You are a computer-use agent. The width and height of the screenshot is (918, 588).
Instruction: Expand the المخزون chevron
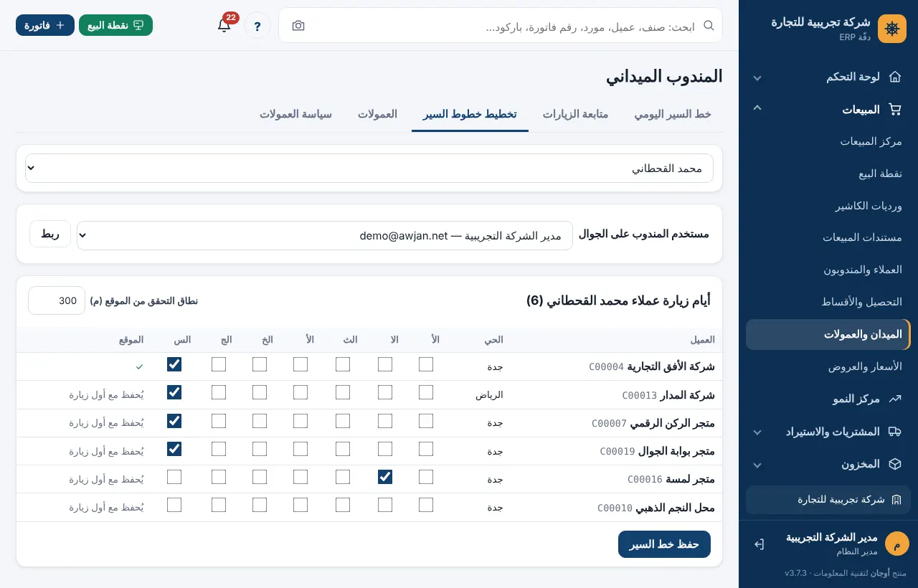757,465
